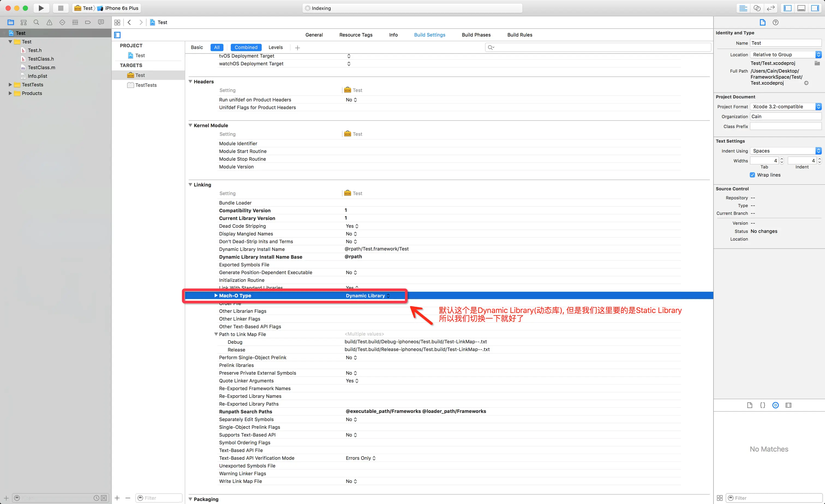Switch filter to Basic settings

point(196,47)
